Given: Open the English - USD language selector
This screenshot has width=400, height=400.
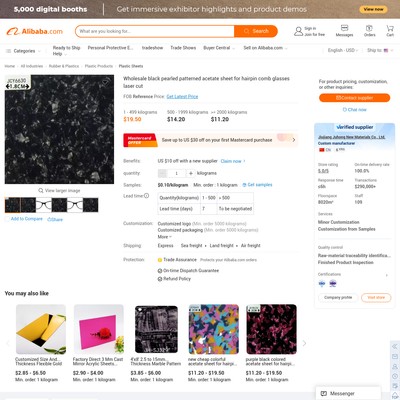Looking at the screenshot, I should click(x=343, y=50).
